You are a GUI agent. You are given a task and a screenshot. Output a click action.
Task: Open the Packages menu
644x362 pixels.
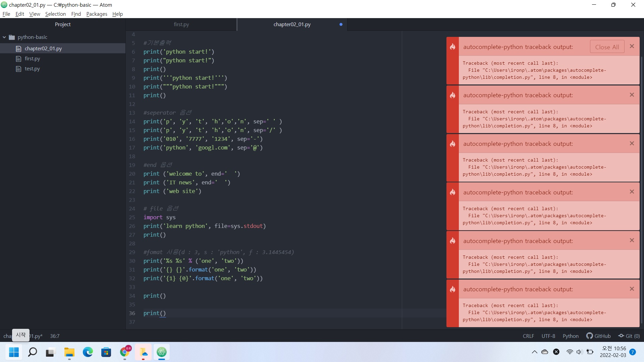pyautogui.click(x=97, y=14)
